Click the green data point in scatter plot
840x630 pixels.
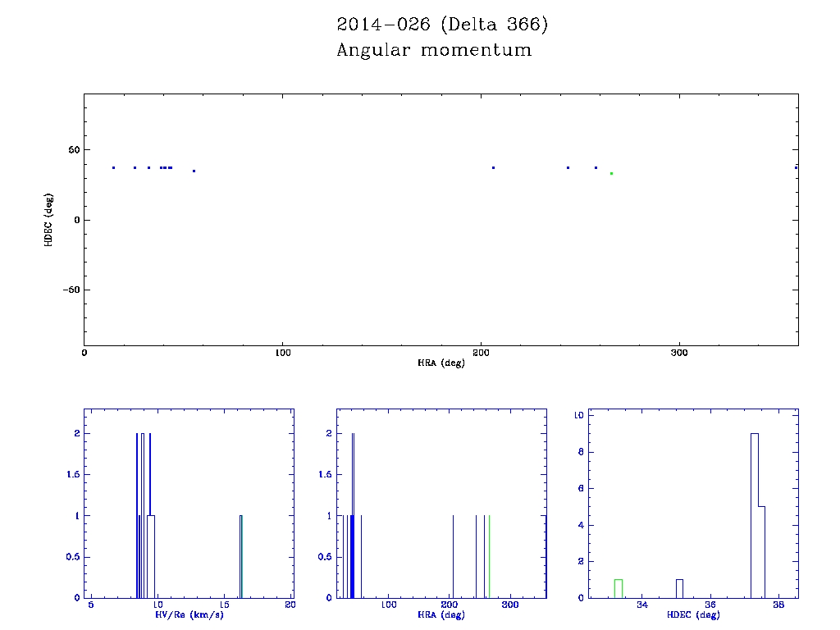(x=611, y=173)
